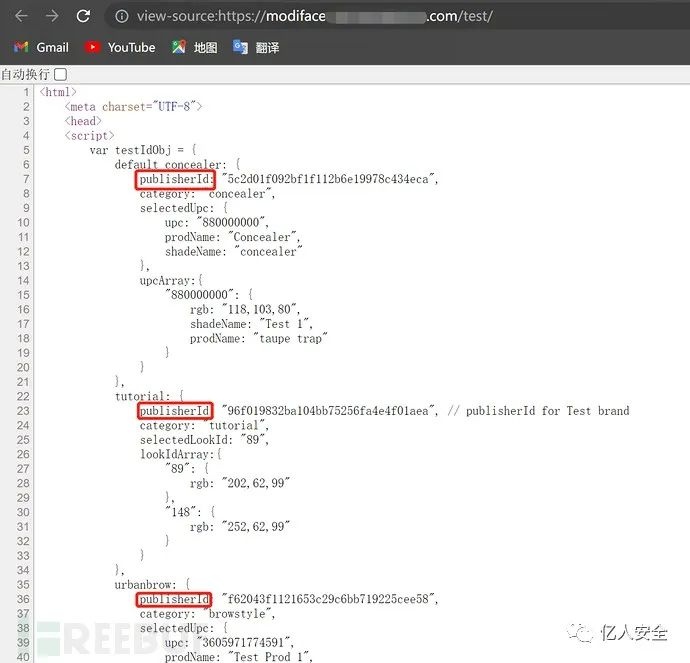Click the first highlighted publisherId on line 7
Viewport: 690px width, 663px height.
coord(176,179)
